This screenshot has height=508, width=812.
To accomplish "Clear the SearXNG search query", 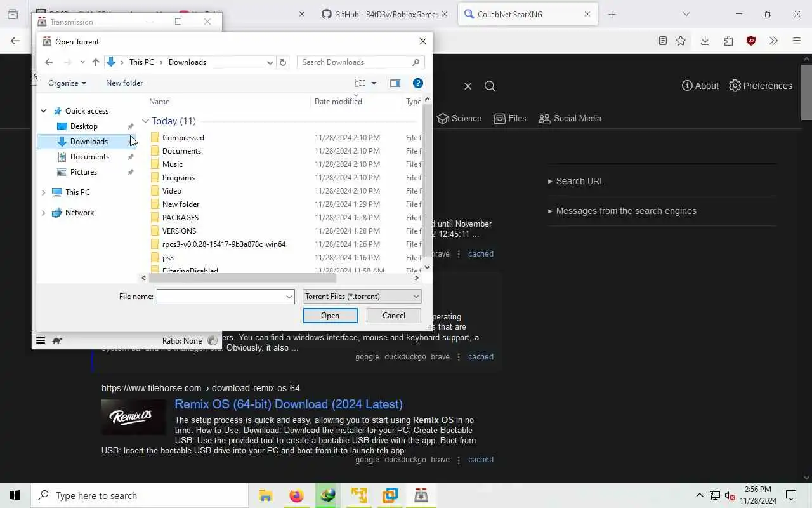I will (468, 86).
